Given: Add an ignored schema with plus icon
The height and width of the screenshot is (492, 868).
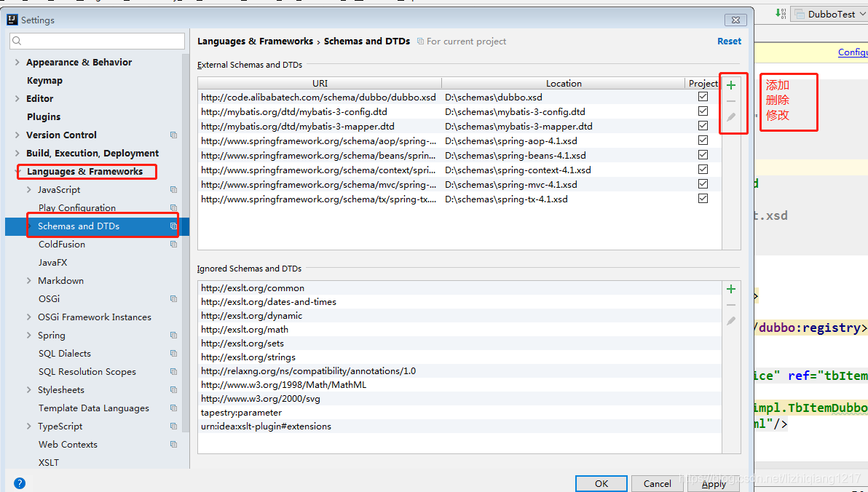Looking at the screenshot, I should tap(730, 289).
